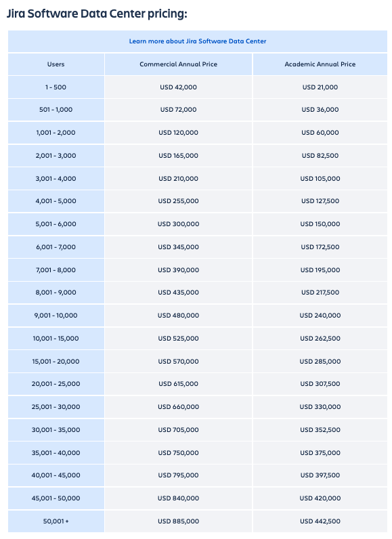Select the 3,001 - 4,000 users cell
392x539 pixels.
tap(56, 179)
